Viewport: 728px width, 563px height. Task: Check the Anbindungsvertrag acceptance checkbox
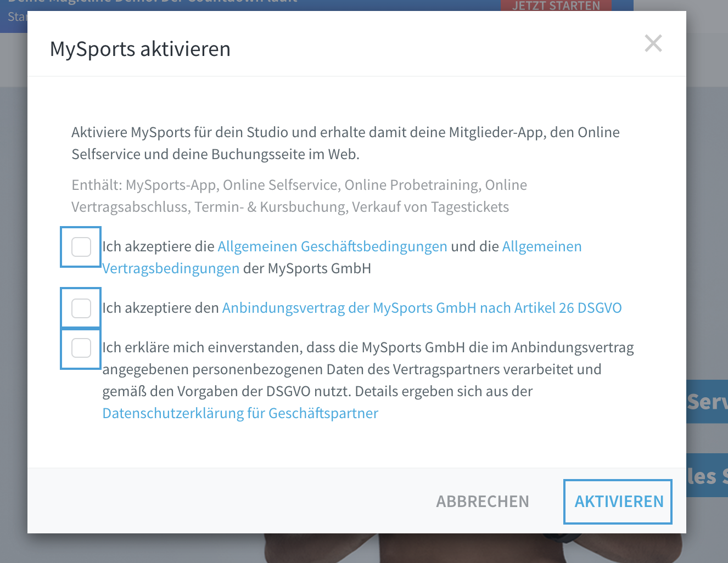[x=81, y=308]
